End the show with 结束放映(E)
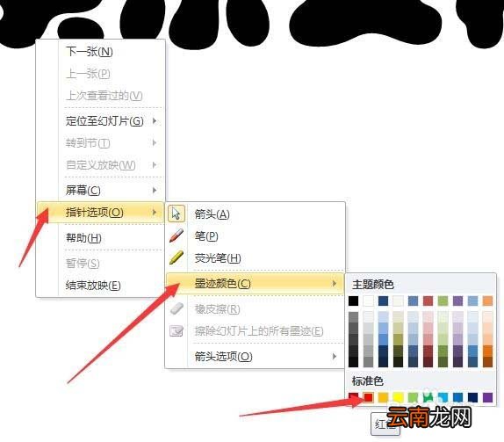This screenshot has height=442, width=504. pos(101,286)
